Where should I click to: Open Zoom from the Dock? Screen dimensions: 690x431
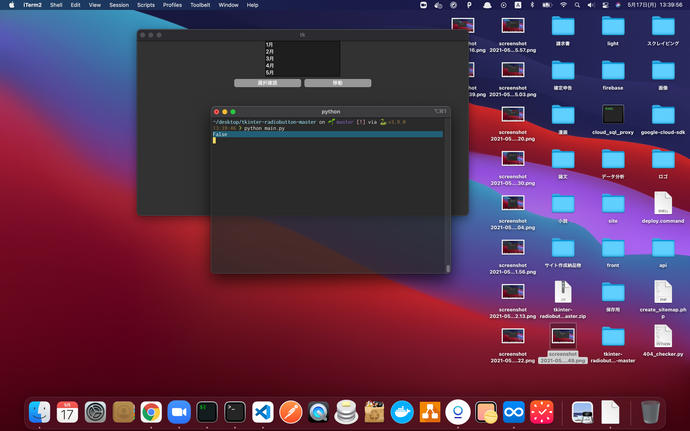tap(179, 413)
